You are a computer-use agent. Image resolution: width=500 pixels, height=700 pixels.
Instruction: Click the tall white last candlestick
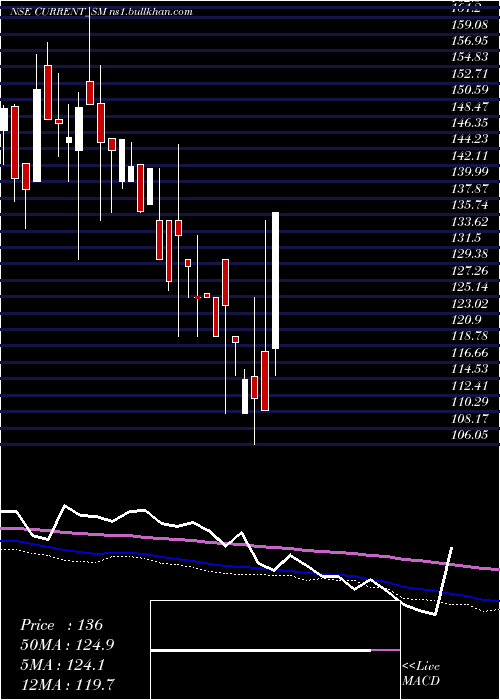(x=275, y=280)
